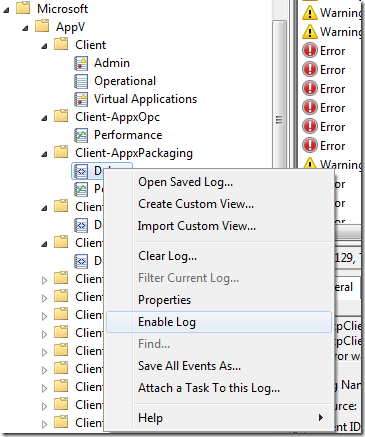The height and width of the screenshot is (437, 365).
Task: Select Virtual Applications tree item label
Action: [145, 99]
